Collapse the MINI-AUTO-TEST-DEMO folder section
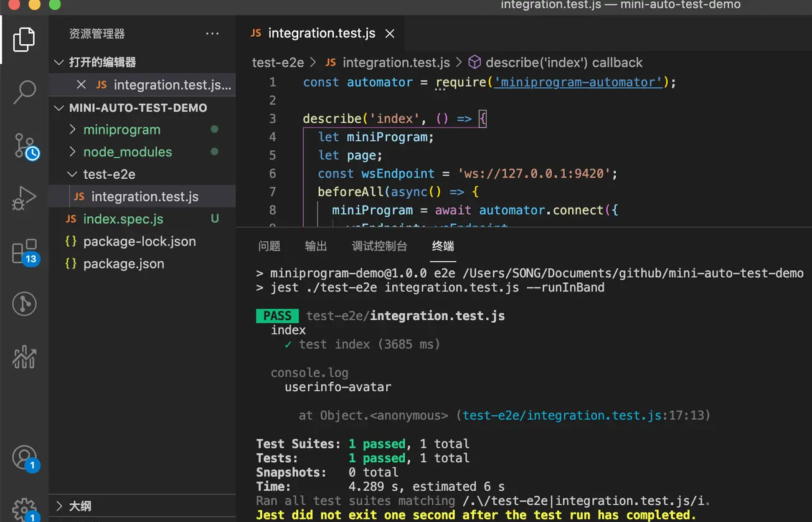This screenshot has height=522, width=812. coord(59,108)
